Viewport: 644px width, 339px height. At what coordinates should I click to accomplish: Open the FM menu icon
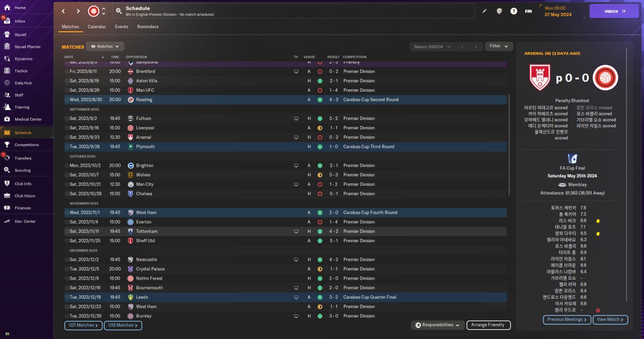coord(528,11)
